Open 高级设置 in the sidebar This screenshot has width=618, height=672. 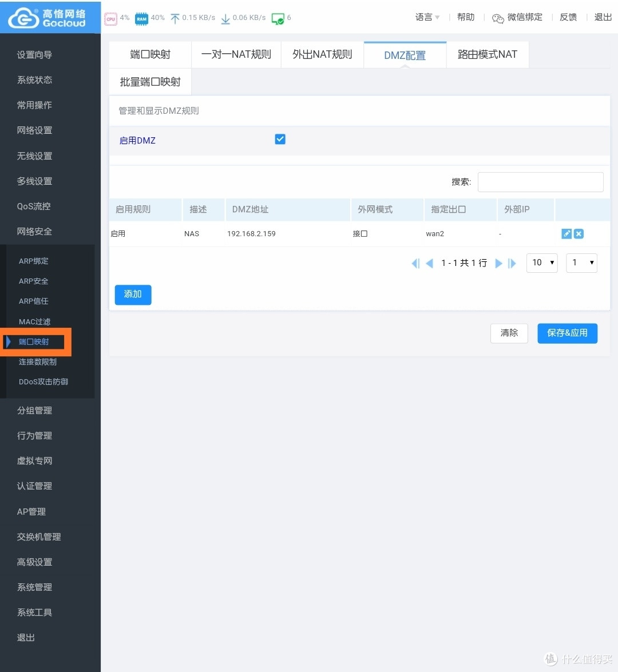(x=34, y=562)
